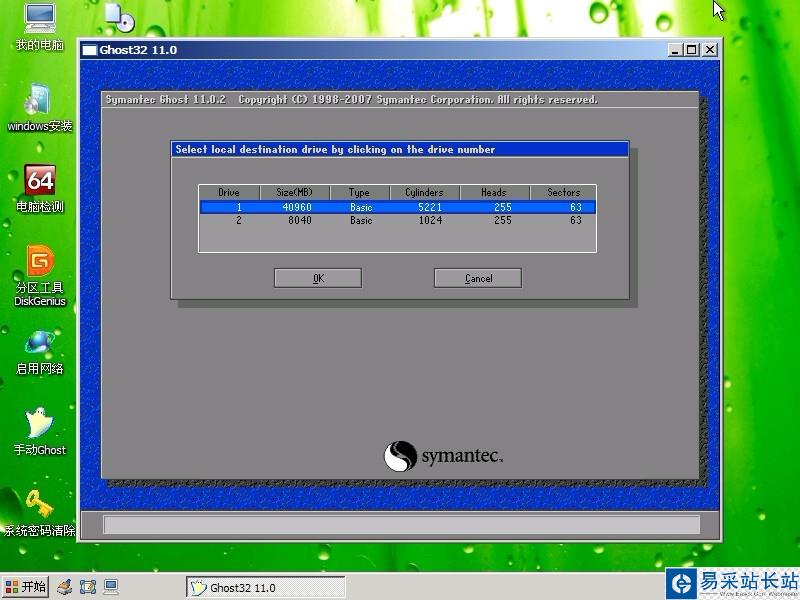This screenshot has height=600, width=800.
Task: Click the Type column header
Action: coord(359,192)
